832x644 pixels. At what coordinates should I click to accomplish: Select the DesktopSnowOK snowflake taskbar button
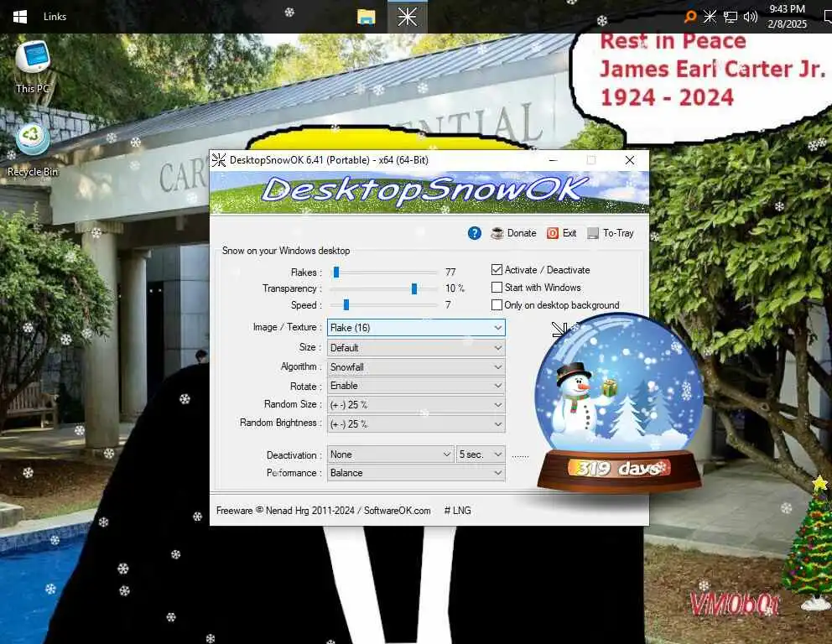[x=407, y=17]
